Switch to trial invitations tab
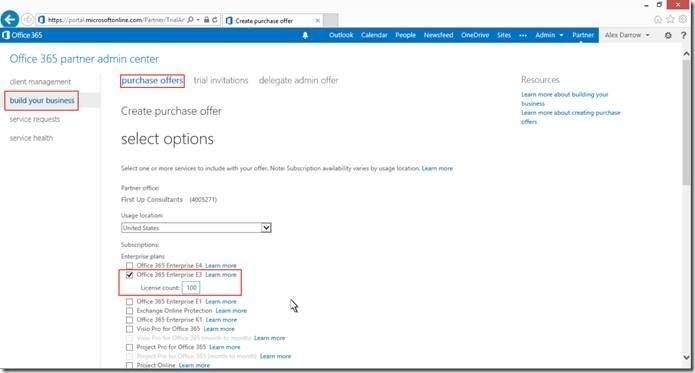695x373 pixels. coord(221,81)
